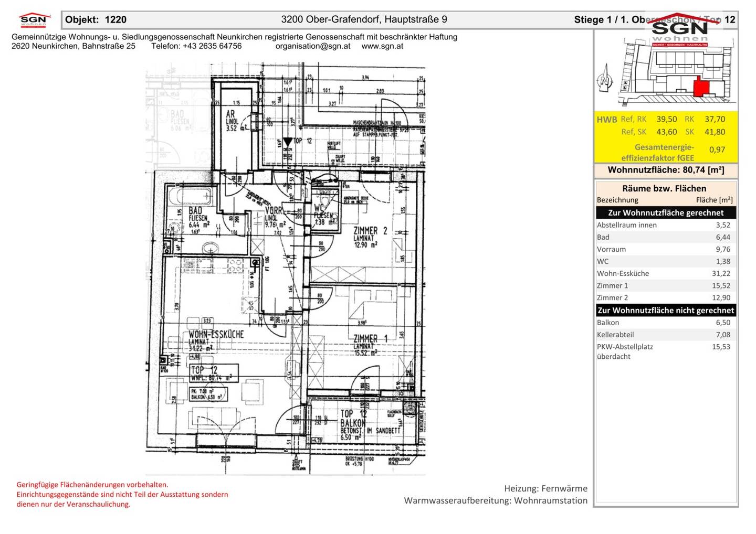The height and width of the screenshot is (534, 756).
Task: Click '2620 Neunkirchen, Bahnstraße 25' address
Action: pyautogui.click(x=73, y=46)
